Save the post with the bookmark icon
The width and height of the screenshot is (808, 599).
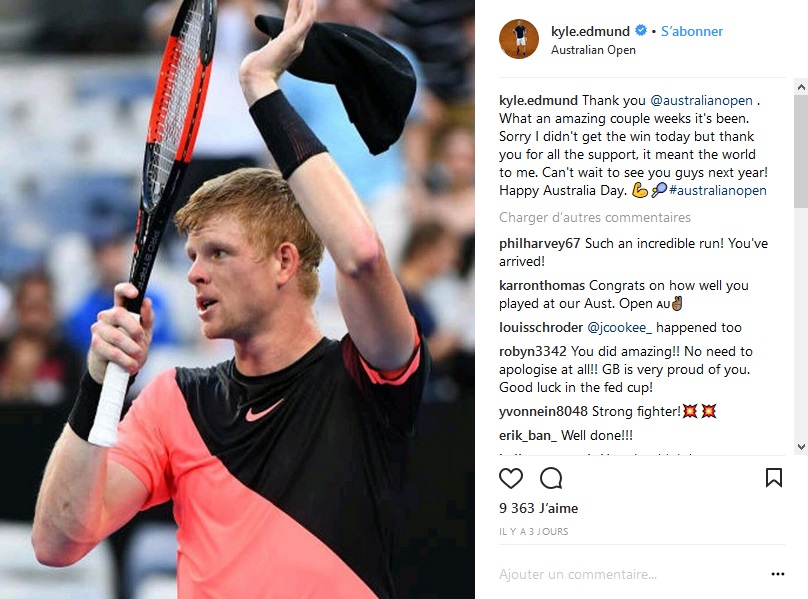click(x=773, y=478)
